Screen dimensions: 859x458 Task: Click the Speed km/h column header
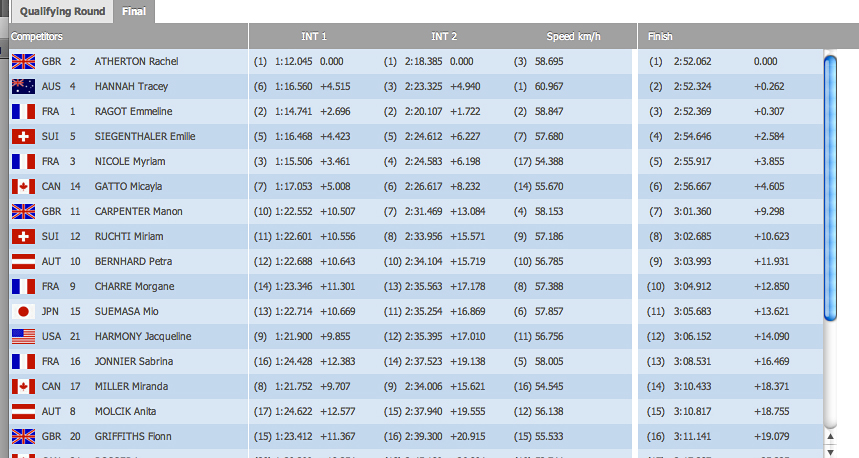point(574,37)
